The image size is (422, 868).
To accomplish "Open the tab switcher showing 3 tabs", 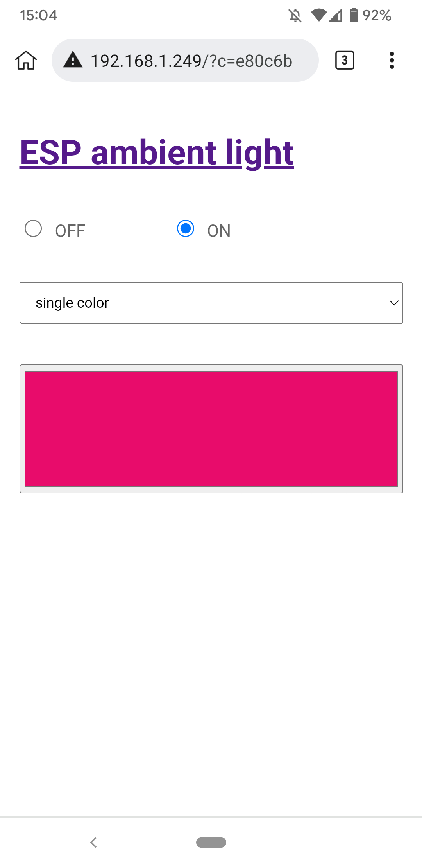I will click(345, 61).
